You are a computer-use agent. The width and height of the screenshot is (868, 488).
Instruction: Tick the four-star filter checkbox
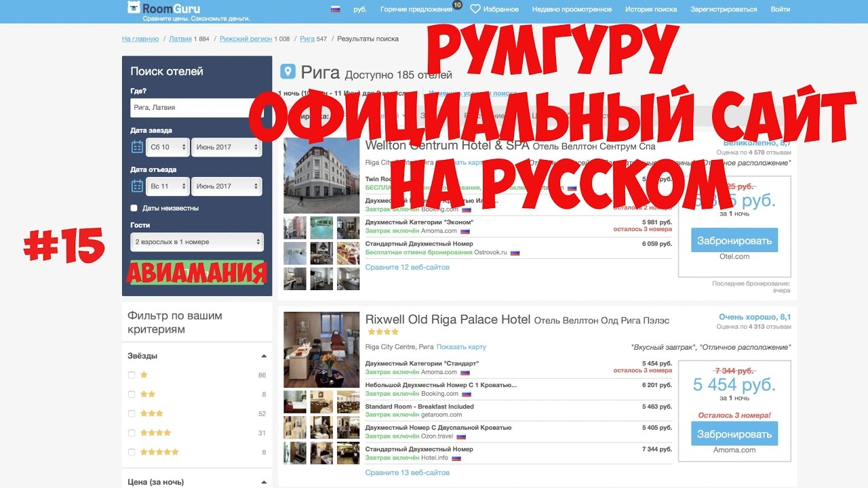click(x=132, y=432)
